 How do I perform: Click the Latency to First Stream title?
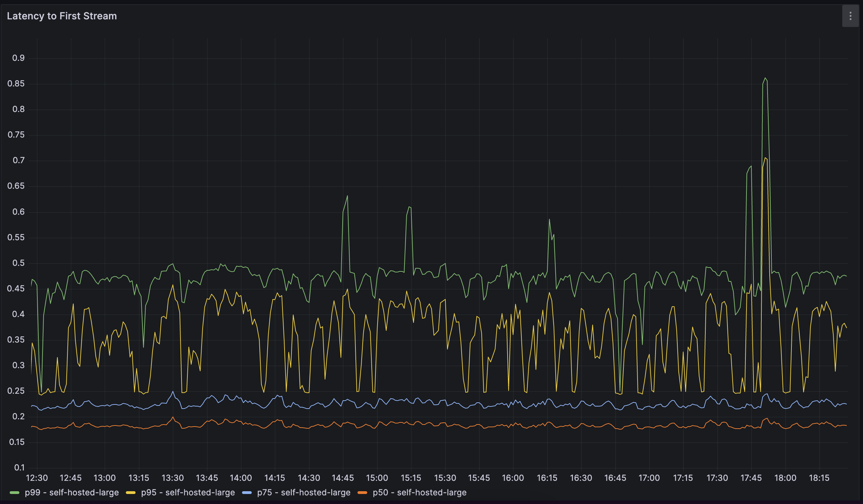[62, 16]
